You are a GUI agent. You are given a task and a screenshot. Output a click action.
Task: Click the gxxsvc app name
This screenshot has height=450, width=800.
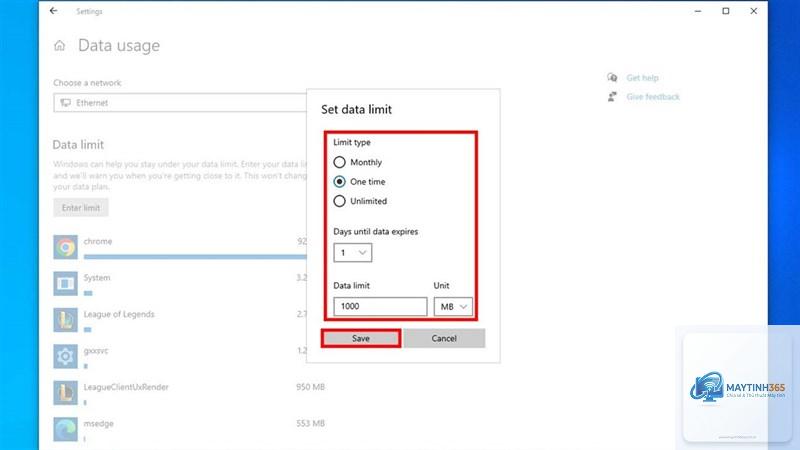(x=96, y=351)
